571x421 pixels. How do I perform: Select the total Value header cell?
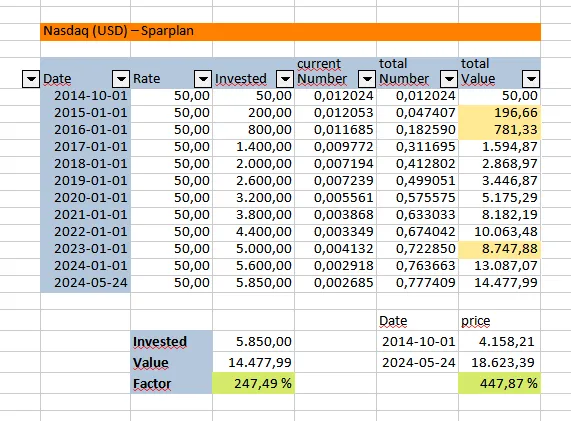pos(499,72)
